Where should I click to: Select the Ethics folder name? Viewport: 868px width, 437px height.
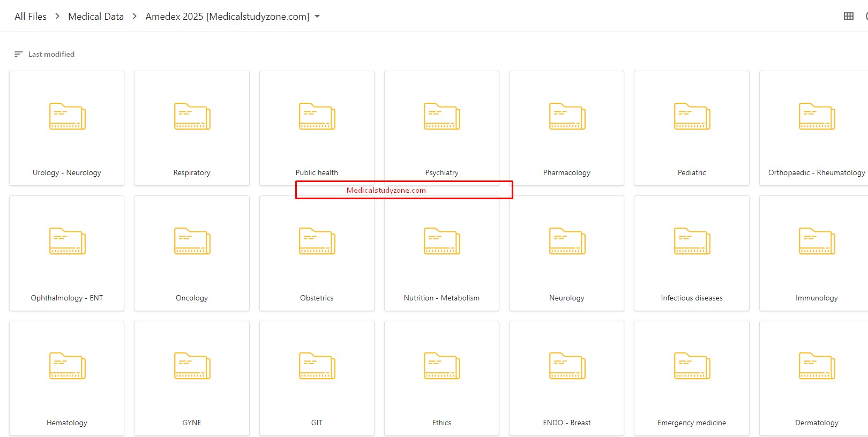tap(442, 423)
